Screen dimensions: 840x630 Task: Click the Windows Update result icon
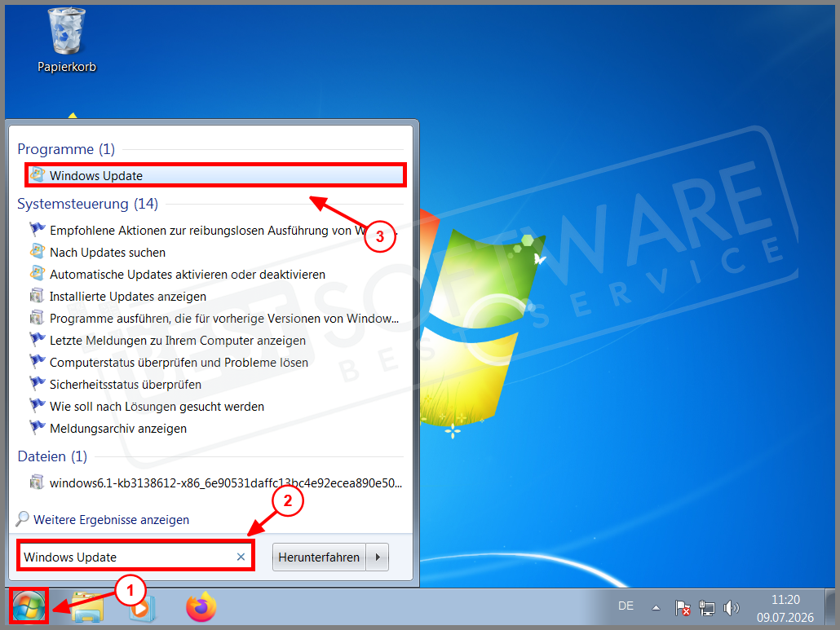coord(38,174)
